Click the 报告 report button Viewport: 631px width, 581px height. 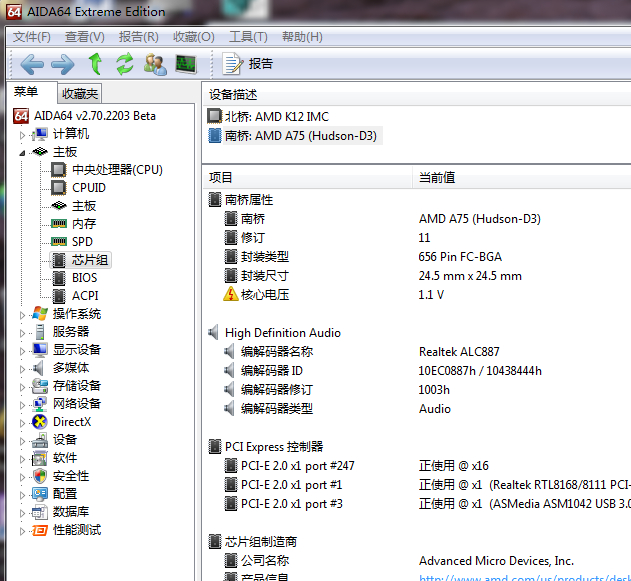[x=247, y=64]
